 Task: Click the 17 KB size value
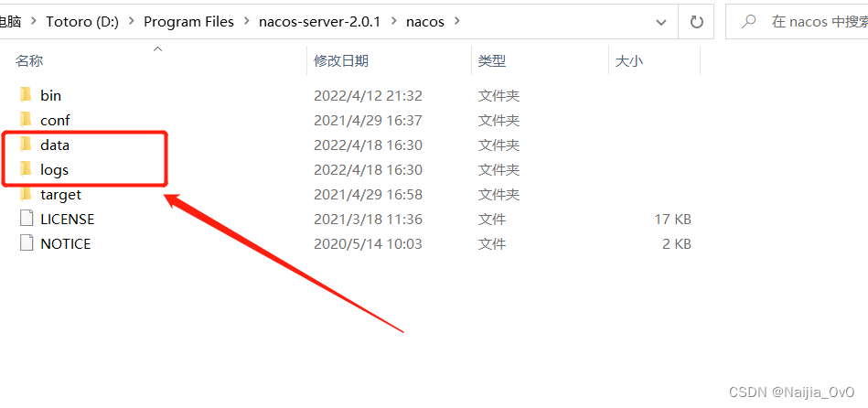click(x=672, y=220)
